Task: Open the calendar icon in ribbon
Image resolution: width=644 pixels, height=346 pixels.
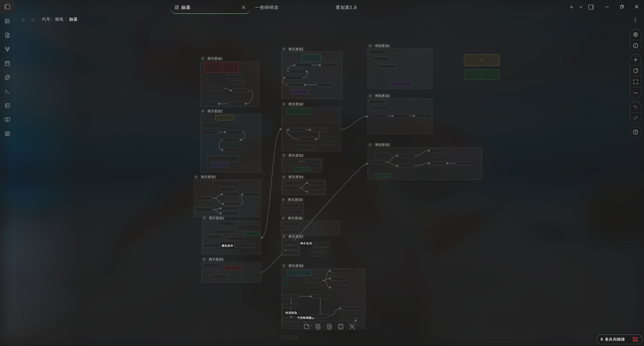Action: click(7, 63)
